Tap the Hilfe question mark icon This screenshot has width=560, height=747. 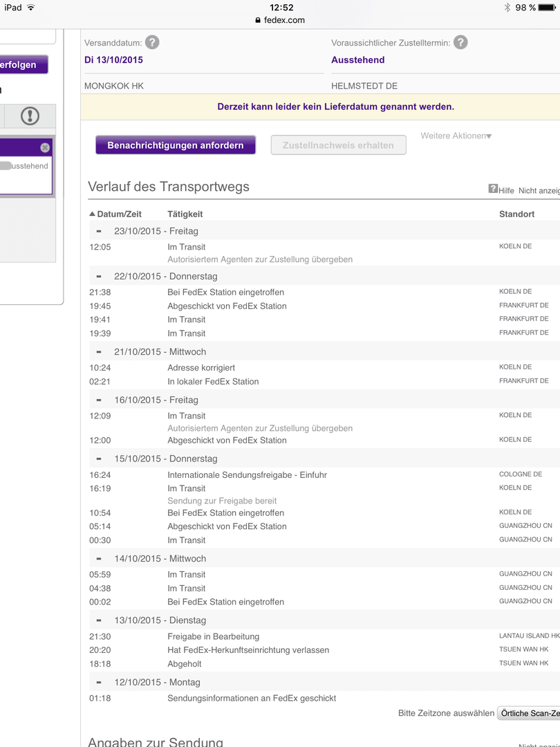tap(493, 189)
